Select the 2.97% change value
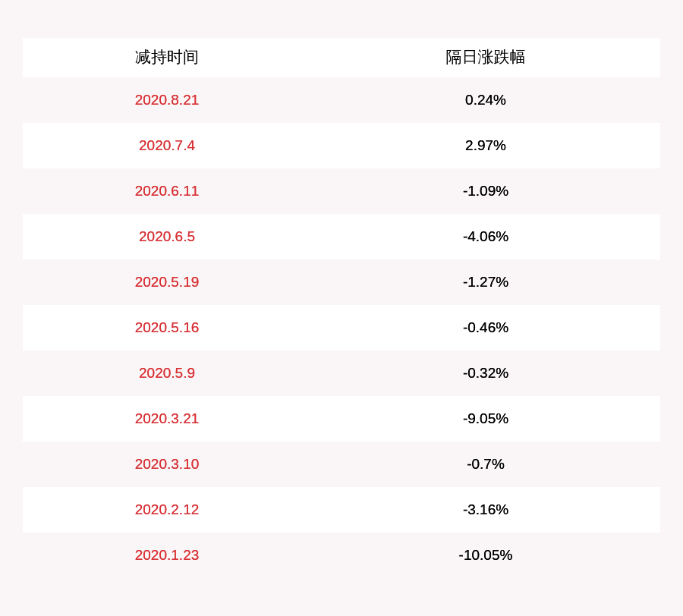Image resolution: width=683 pixels, height=616 pixels. [x=486, y=146]
